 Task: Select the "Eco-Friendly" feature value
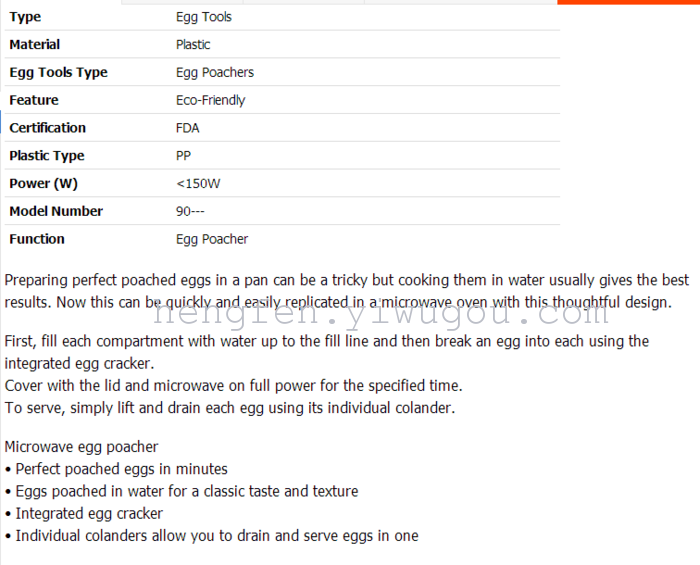210,100
